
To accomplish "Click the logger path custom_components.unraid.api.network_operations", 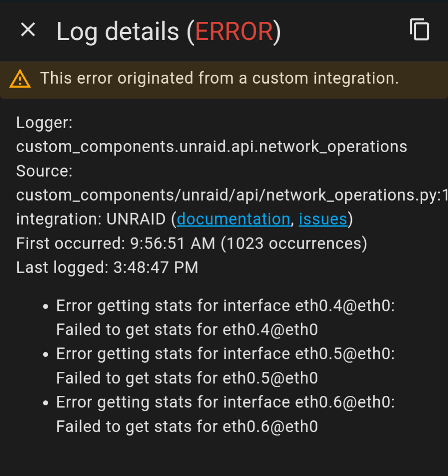I will pos(211,146).
